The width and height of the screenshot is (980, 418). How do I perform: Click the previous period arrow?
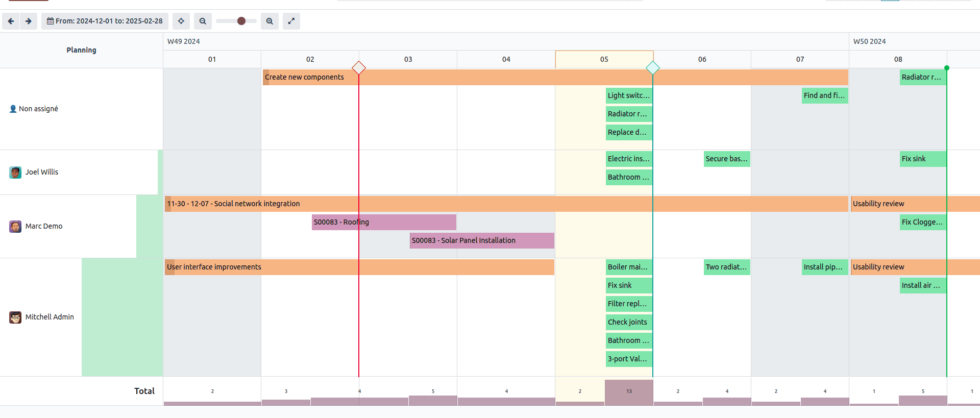[x=11, y=21]
